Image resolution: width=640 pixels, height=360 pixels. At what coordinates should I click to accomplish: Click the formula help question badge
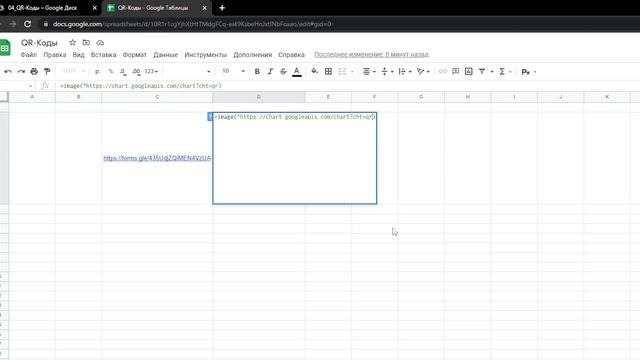tap(210, 117)
